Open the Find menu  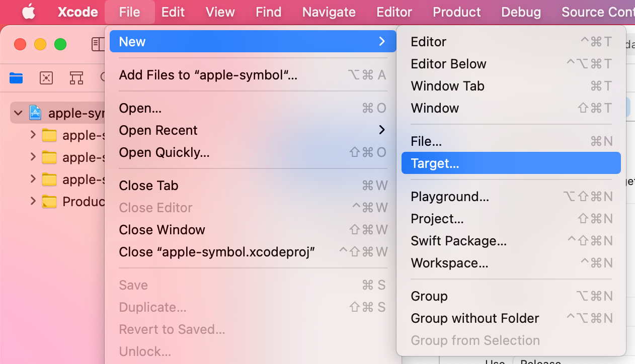(x=269, y=12)
